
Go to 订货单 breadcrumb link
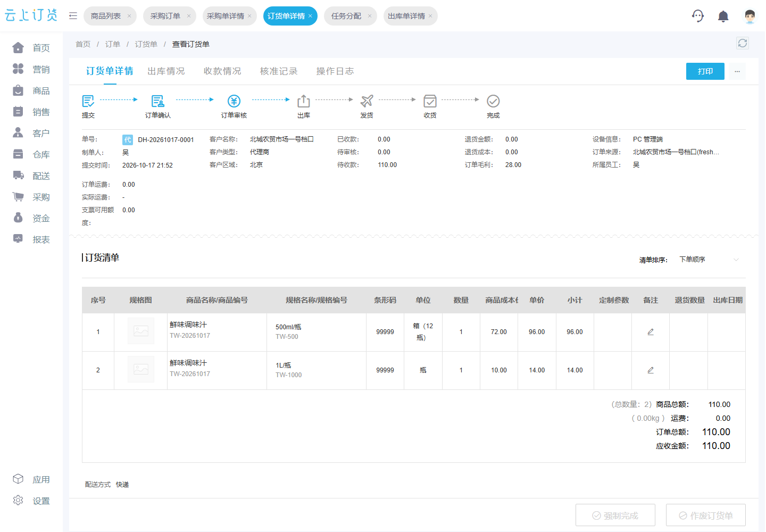[x=146, y=44]
